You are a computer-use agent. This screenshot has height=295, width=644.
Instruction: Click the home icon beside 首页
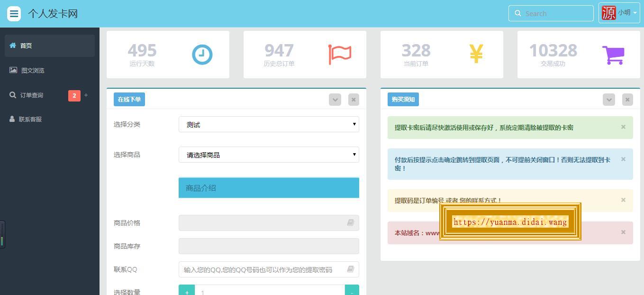coord(13,46)
